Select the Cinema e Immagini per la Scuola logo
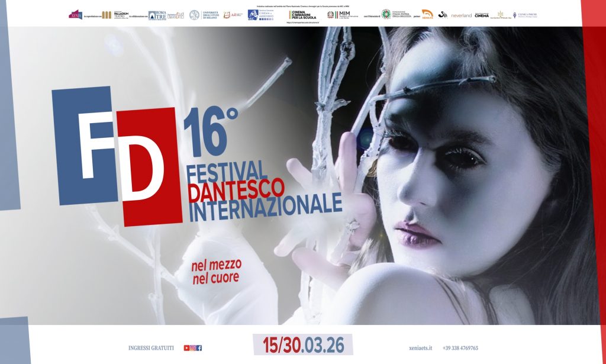 [302, 16]
